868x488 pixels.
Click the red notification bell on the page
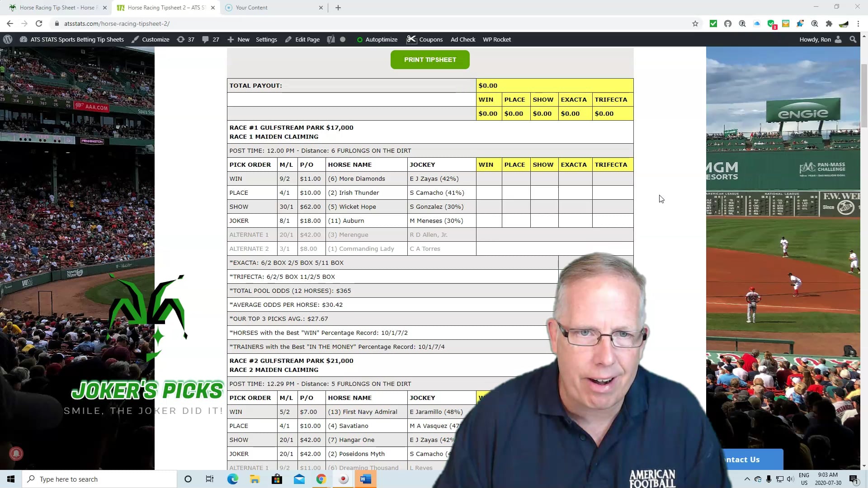click(16, 453)
